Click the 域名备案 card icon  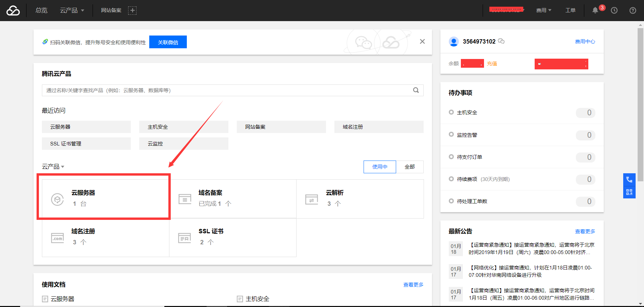click(x=185, y=199)
